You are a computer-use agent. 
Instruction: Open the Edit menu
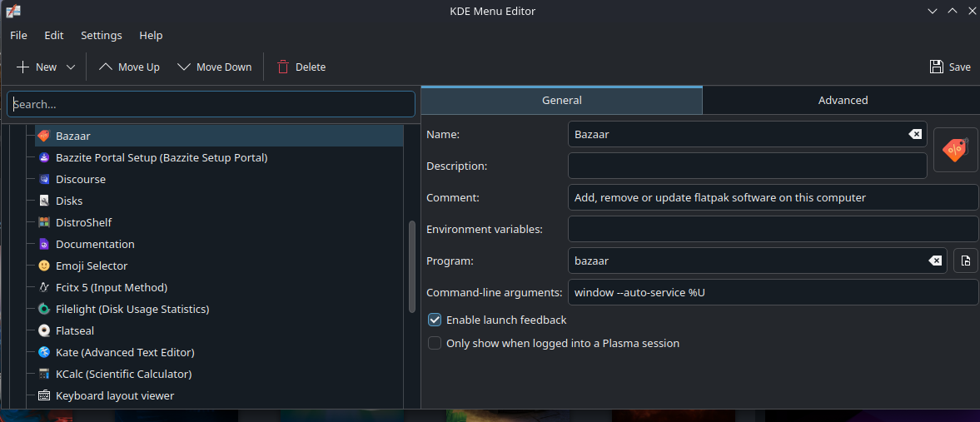[x=54, y=36]
